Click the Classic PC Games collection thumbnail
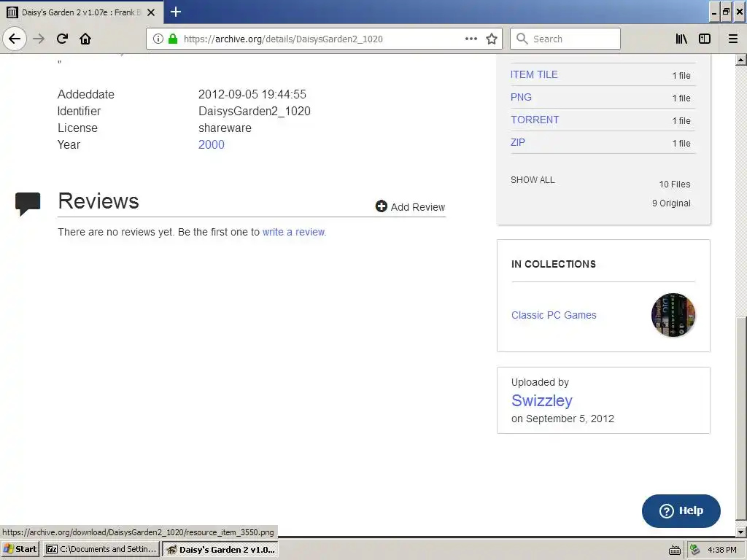747x560 pixels. click(x=673, y=315)
